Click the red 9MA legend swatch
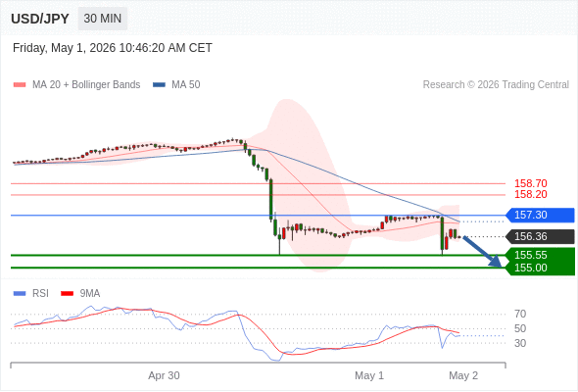The height and width of the screenshot is (392, 578). (x=67, y=294)
